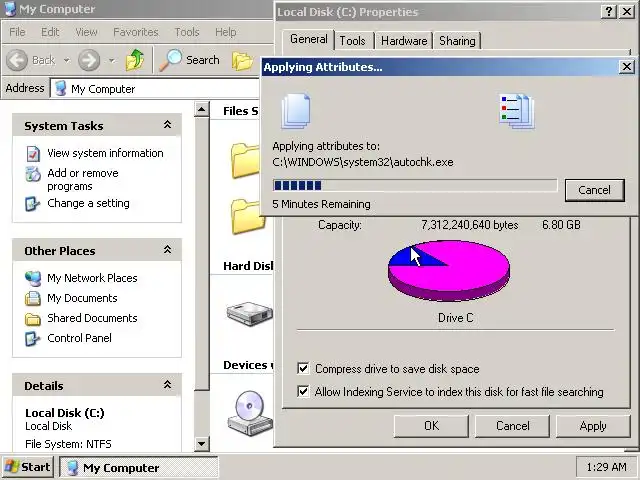Click OK in Local Disk Properties
Image resolution: width=640 pixels, height=480 pixels.
[431, 426]
